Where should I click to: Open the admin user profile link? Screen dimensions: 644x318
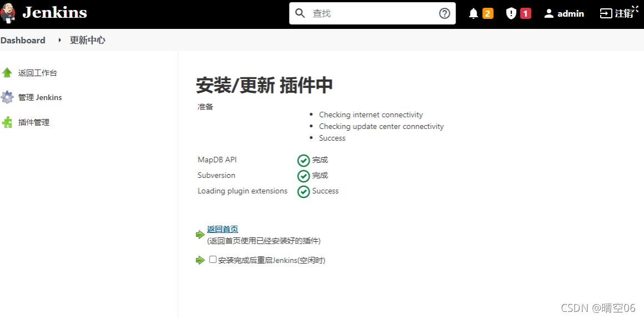571,13
